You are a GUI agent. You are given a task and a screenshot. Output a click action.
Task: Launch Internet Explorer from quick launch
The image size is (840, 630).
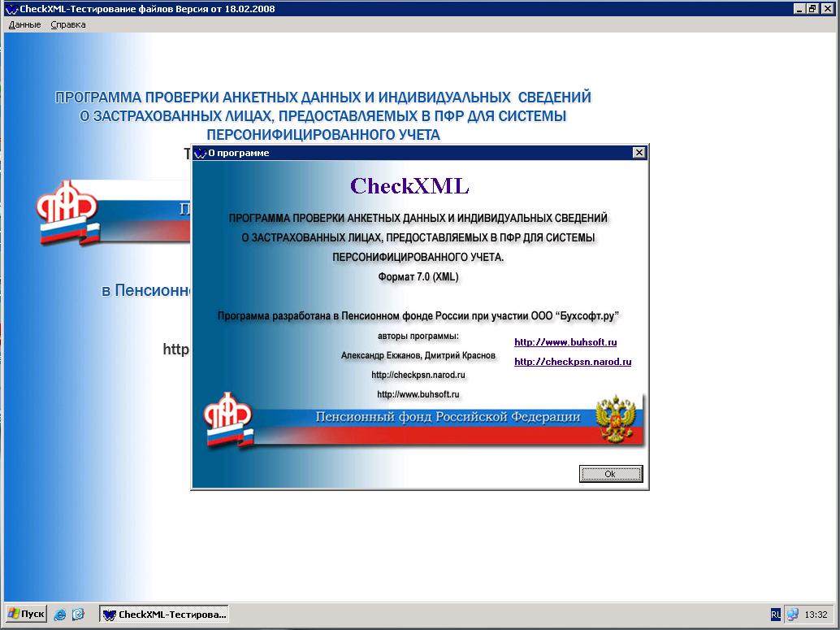click(x=60, y=615)
